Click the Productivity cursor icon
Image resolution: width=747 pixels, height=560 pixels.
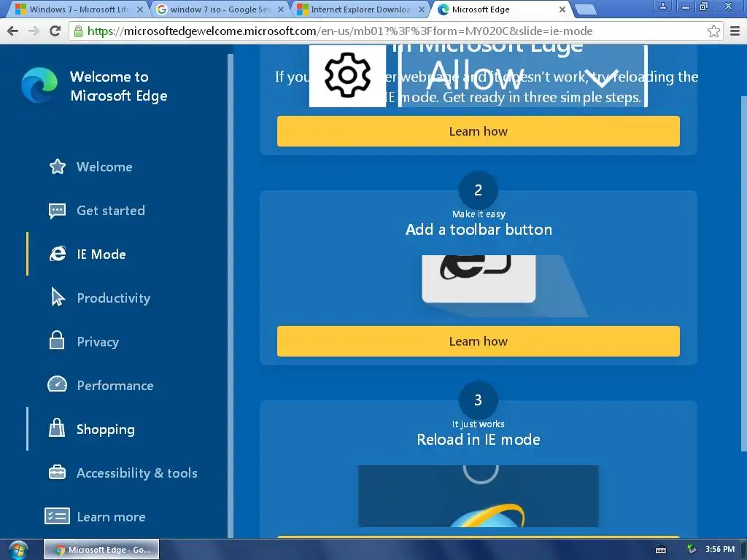click(x=58, y=297)
